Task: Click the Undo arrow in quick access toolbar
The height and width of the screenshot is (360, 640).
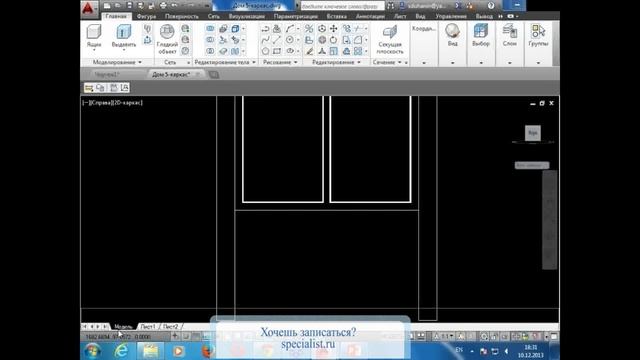Action: click(174, 6)
